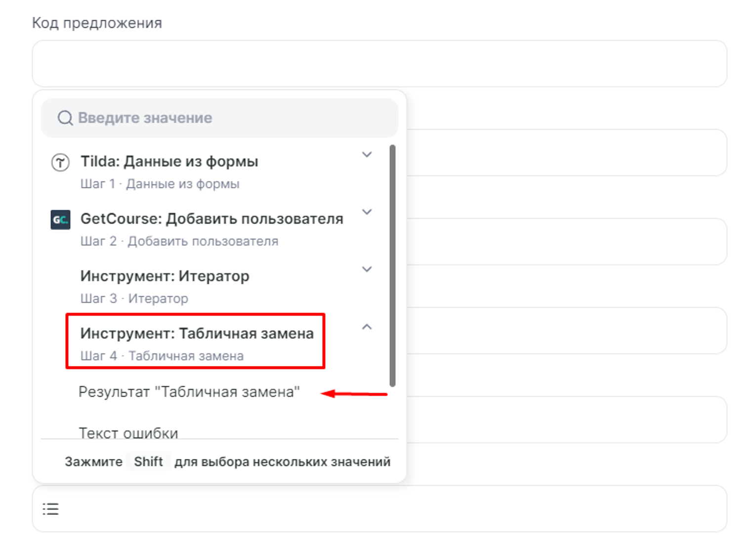Collapse the Табличная замена step chevron
The width and height of the screenshot is (756, 543).
coord(367,327)
